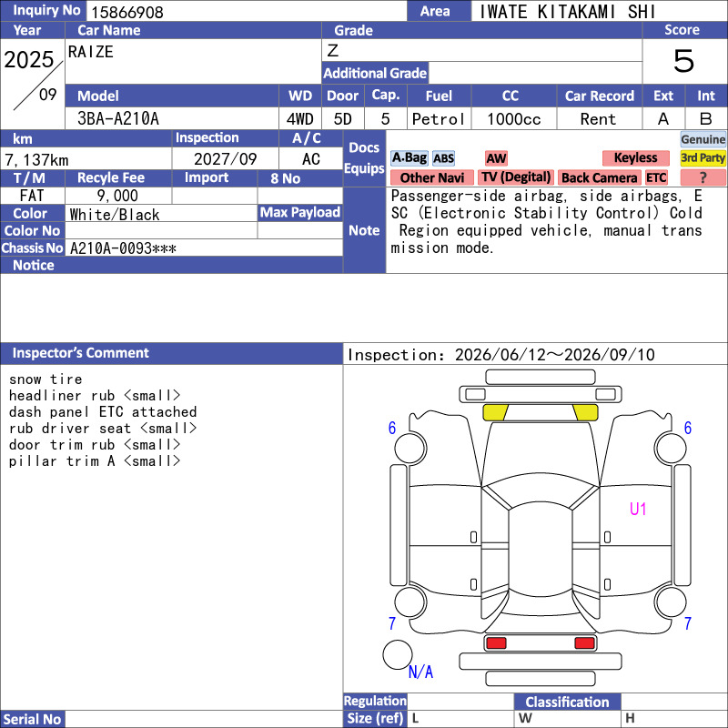Click the Size (ref) label
728x728 pixels.
click(x=375, y=718)
